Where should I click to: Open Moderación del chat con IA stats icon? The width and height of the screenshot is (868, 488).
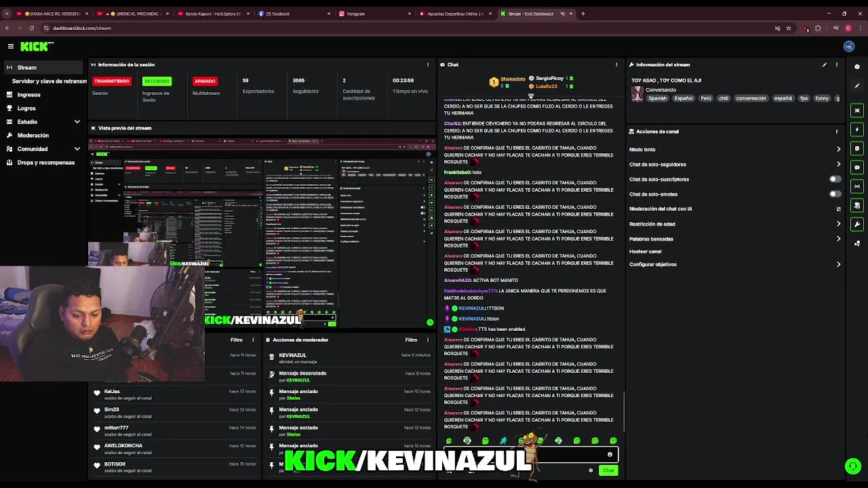click(x=839, y=209)
